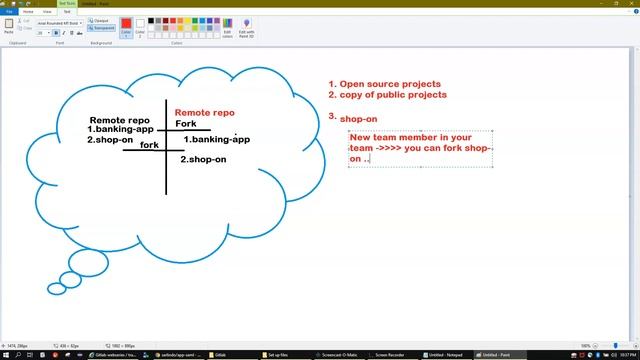
Task: Select Color 1 foreground button
Action: coord(126,28)
